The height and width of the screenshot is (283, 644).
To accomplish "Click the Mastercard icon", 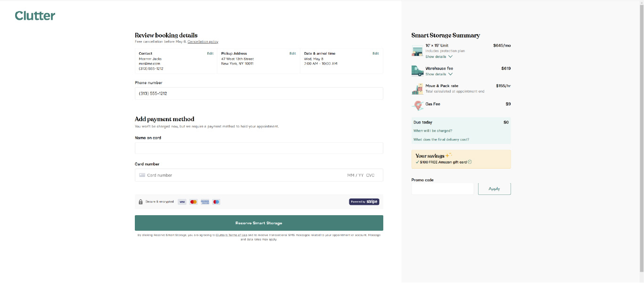I will [x=193, y=202].
